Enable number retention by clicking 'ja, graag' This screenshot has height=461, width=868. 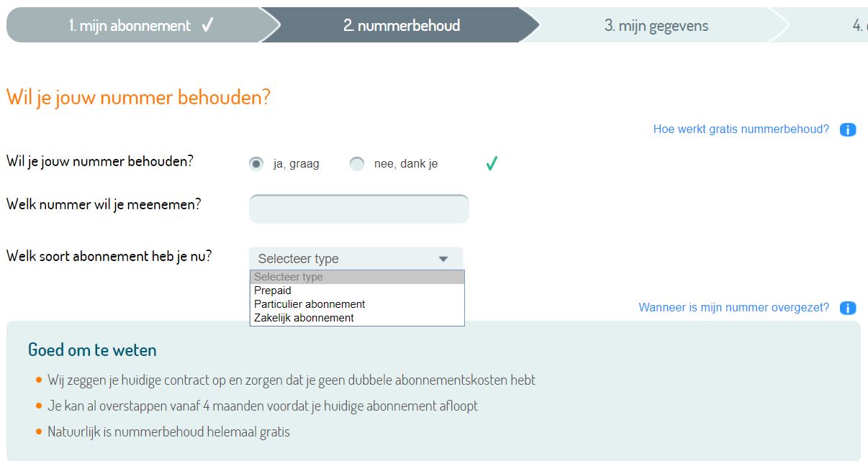pos(256,163)
